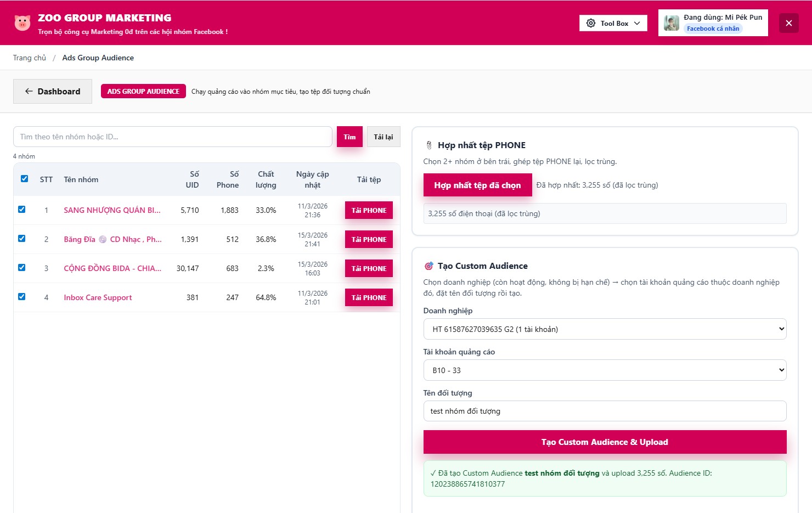Uncheck the SANG NHƯỢNG QUÁN group checkbox
The height and width of the screenshot is (513, 812).
click(22, 210)
